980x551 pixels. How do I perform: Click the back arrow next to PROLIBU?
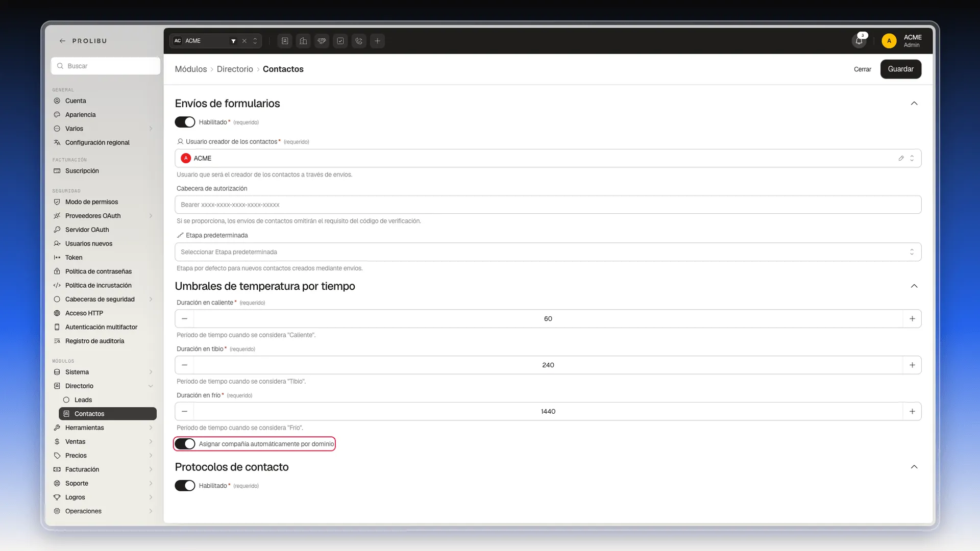pyautogui.click(x=62, y=41)
